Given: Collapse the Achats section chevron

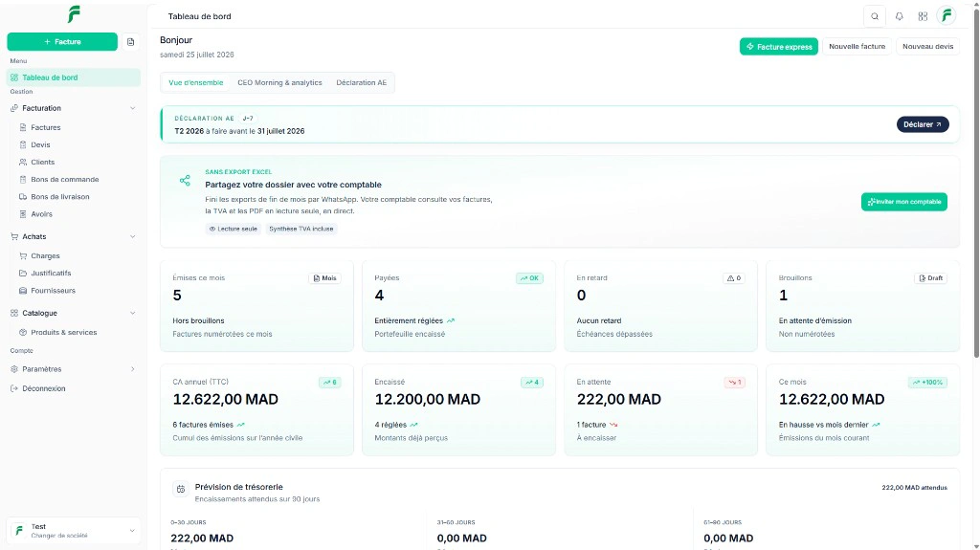Looking at the screenshot, I should (132, 237).
